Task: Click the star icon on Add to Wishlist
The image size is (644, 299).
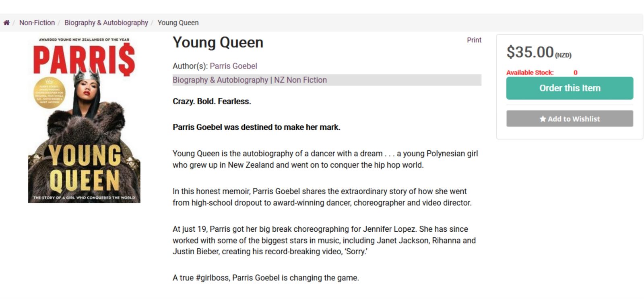Action: click(x=543, y=119)
